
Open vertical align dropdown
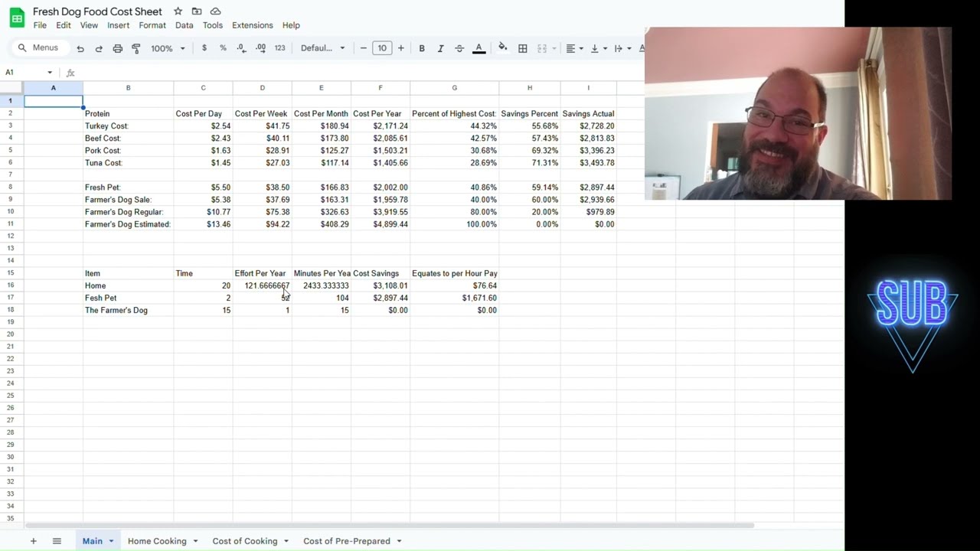pyautogui.click(x=599, y=48)
